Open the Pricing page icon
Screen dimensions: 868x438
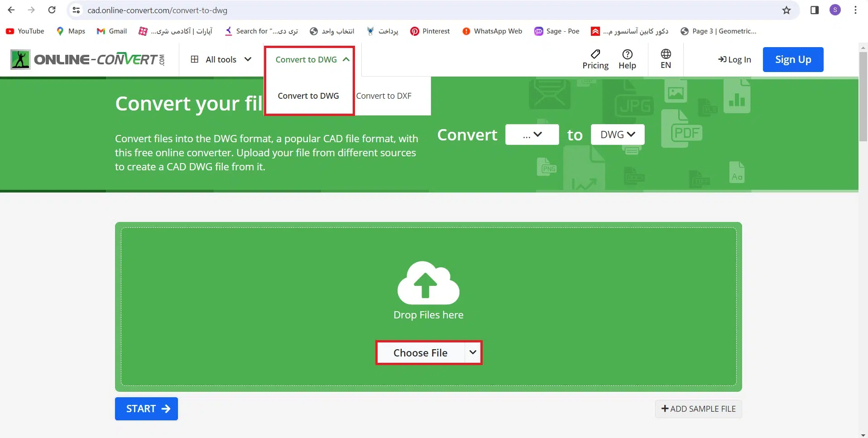click(595, 54)
